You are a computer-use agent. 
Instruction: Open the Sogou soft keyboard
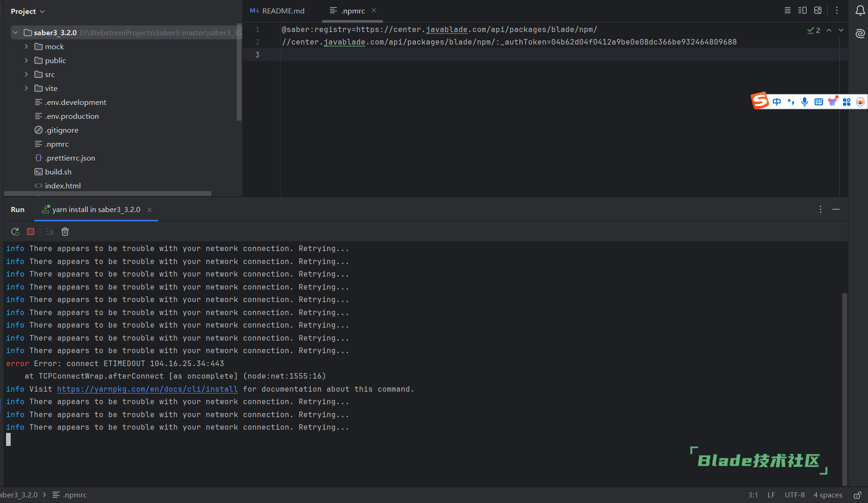[819, 102]
